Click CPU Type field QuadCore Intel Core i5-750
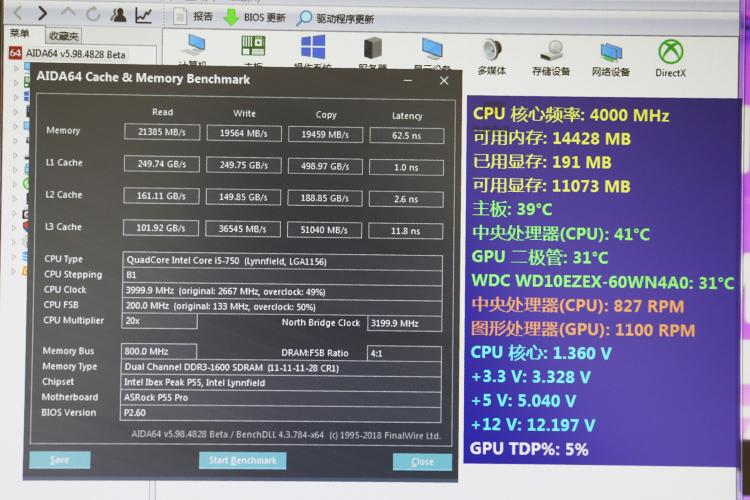Viewport: 750px width, 500px height. click(282, 262)
